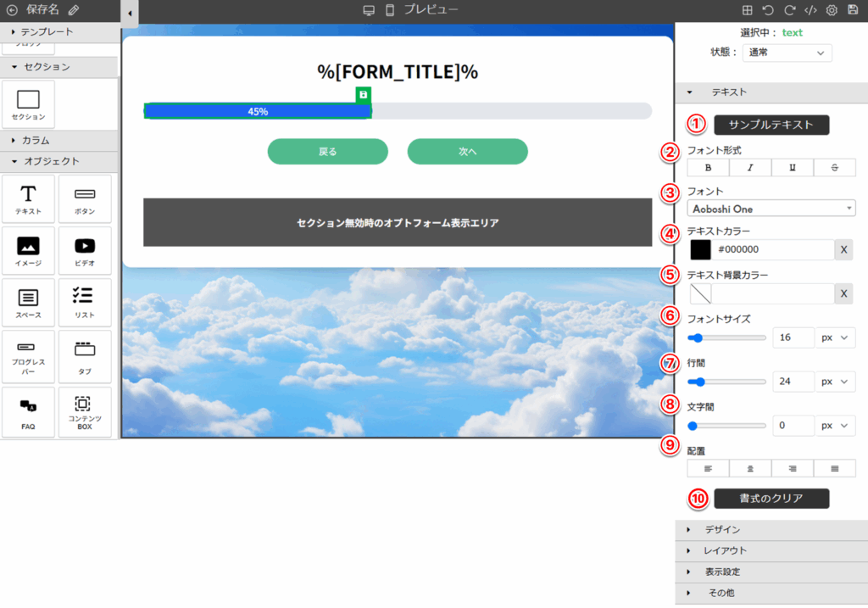Switch to mobile preview icon

click(x=390, y=10)
